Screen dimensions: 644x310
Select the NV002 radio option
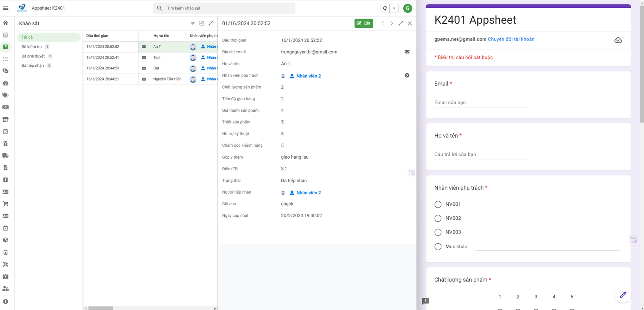point(438,218)
